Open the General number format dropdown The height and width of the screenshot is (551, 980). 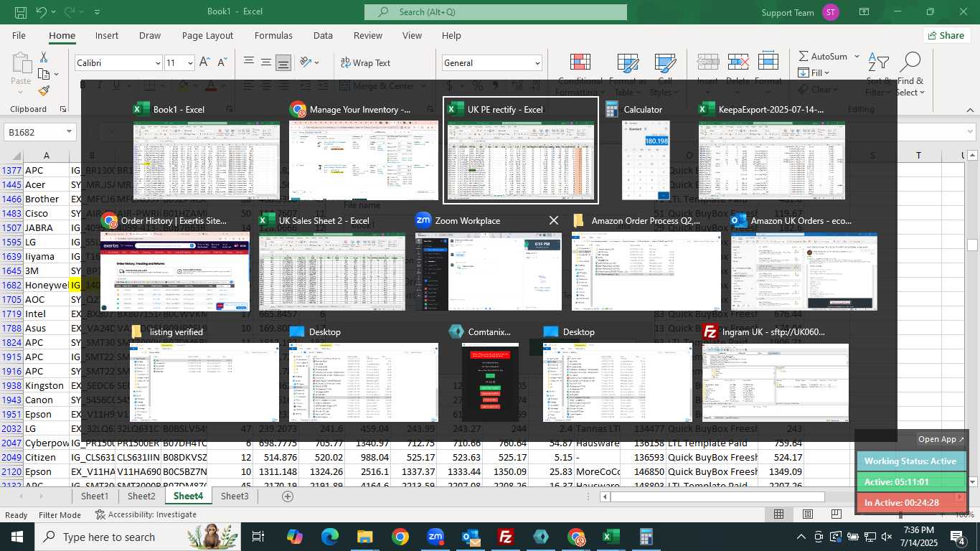coord(537,63)
